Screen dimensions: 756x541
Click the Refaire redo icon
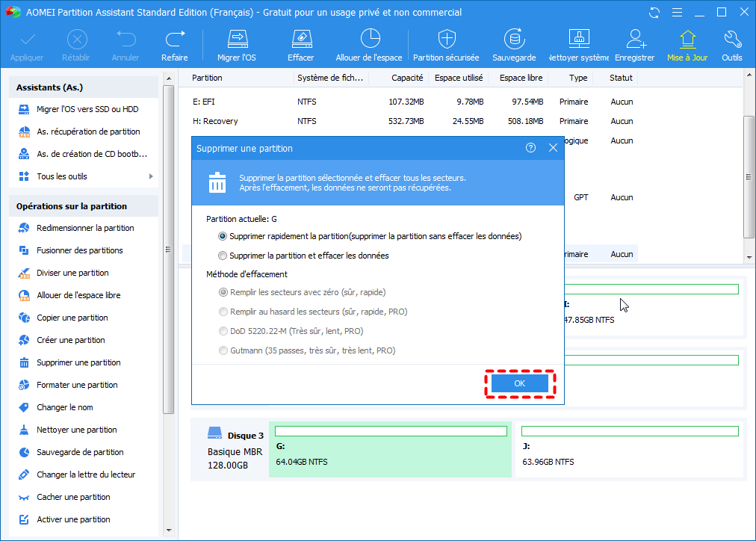click(x=175, y=39)
